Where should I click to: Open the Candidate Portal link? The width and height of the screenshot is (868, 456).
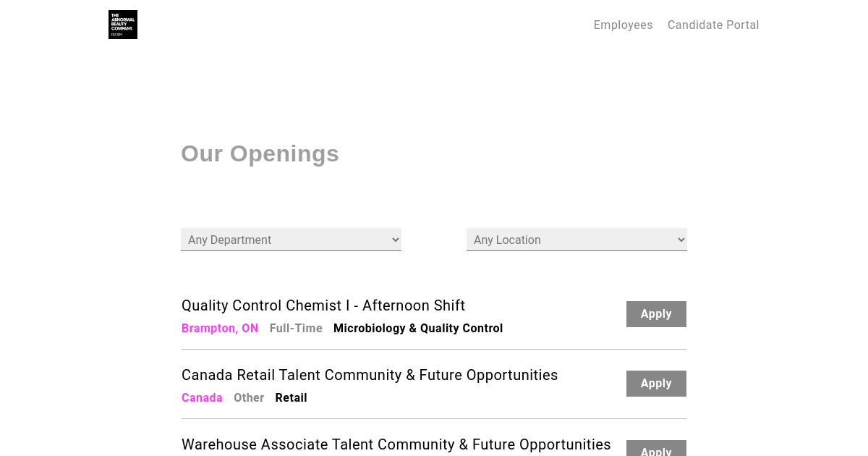[x=713, y=25]
